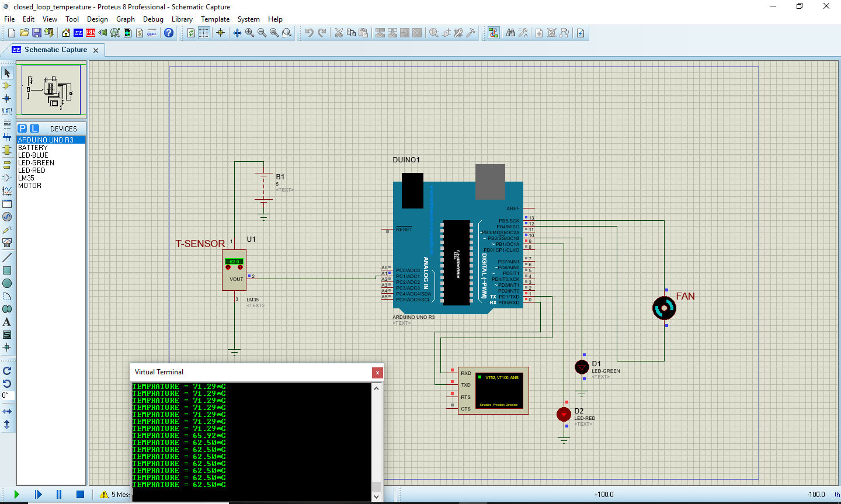Zoom in on the schematic

tap(249, 33)
